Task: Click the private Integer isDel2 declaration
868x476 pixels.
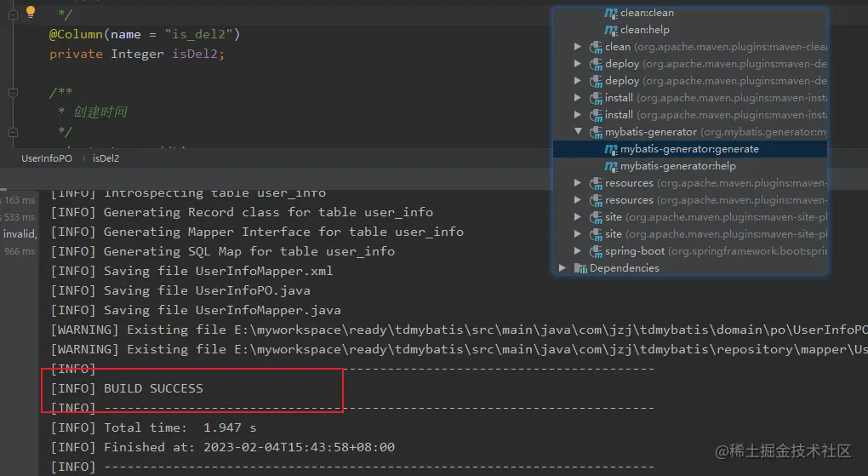Action: point(137,54)
